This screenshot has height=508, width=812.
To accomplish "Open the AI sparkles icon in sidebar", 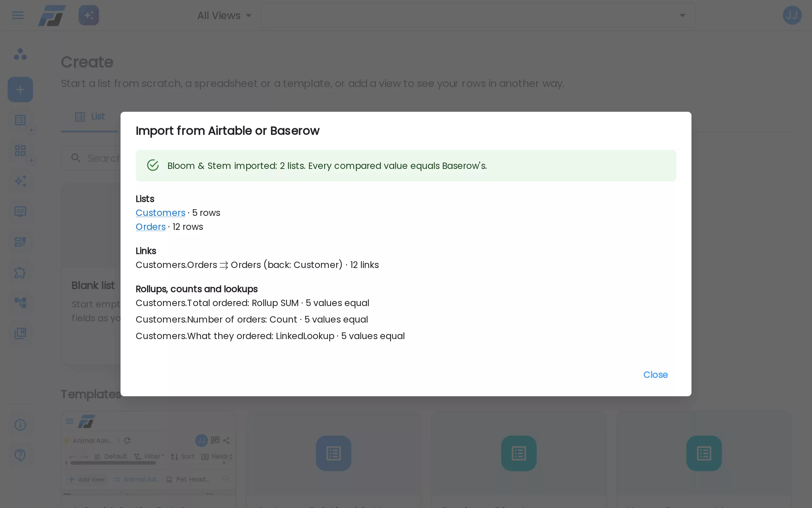I will tap(20, 181).
